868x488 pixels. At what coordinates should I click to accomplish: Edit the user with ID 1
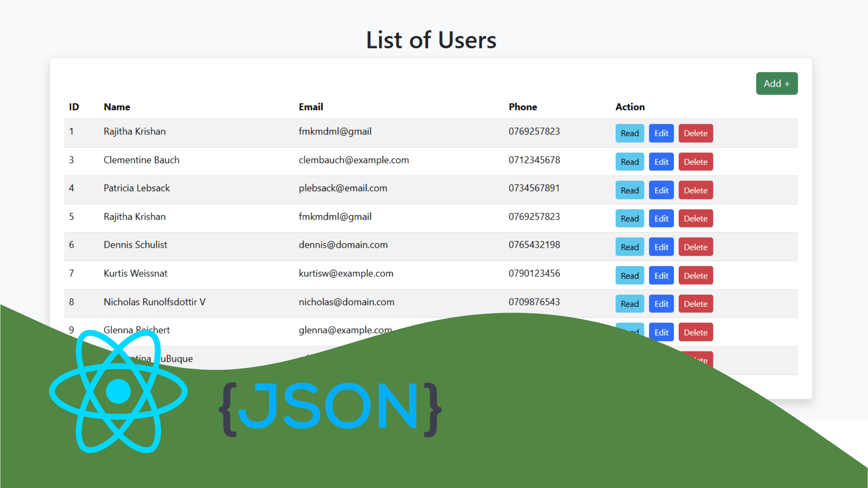pos(661,133)
